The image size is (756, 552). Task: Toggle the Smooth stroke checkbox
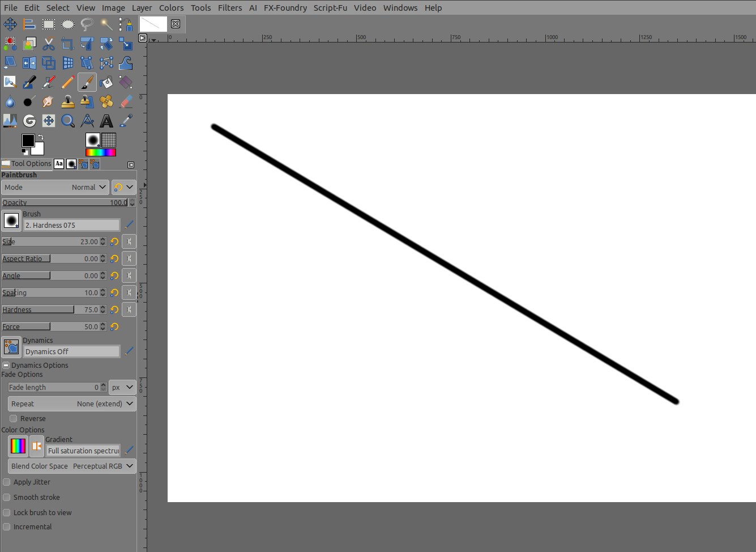coord(7,498)
